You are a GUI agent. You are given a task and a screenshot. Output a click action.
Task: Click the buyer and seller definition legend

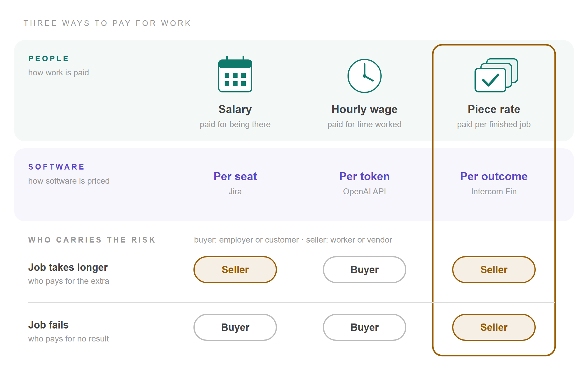click(x=293, y=240)
